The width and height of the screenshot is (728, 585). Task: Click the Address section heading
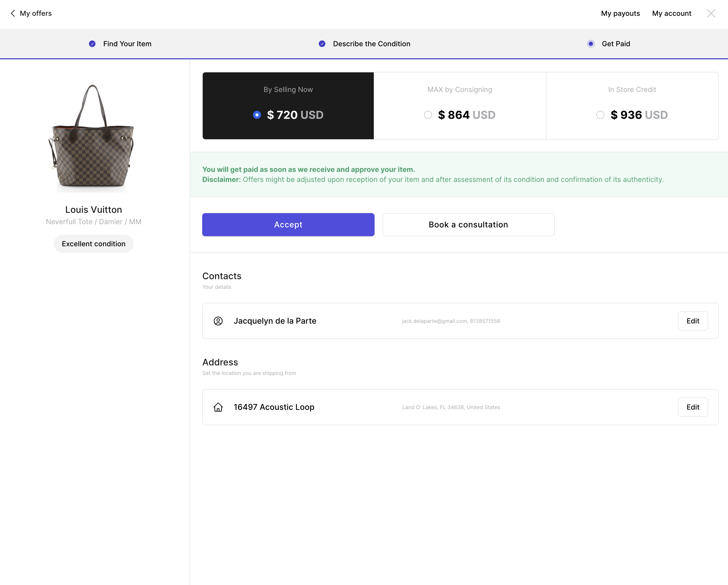(x=220, y=362)
